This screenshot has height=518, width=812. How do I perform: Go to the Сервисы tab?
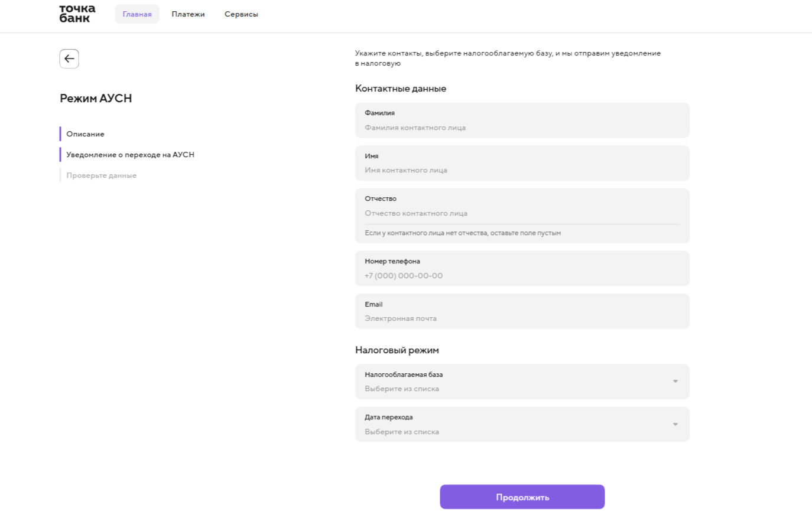click(241, 14)
